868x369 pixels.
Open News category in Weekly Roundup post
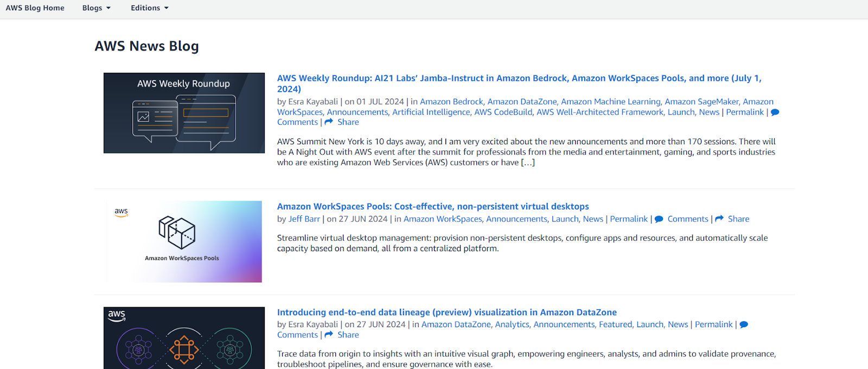709,112
